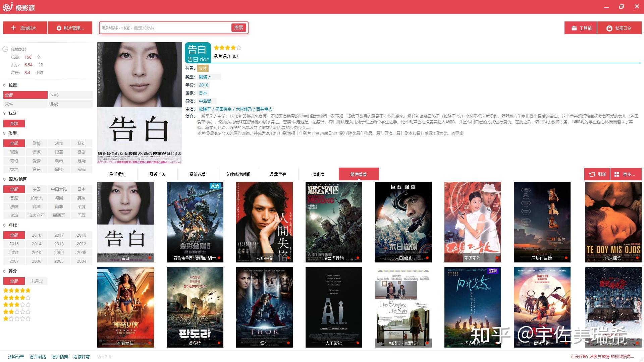Open the 人间失格 poster thumbnail

pyautogui.click(x=264, y=222)
